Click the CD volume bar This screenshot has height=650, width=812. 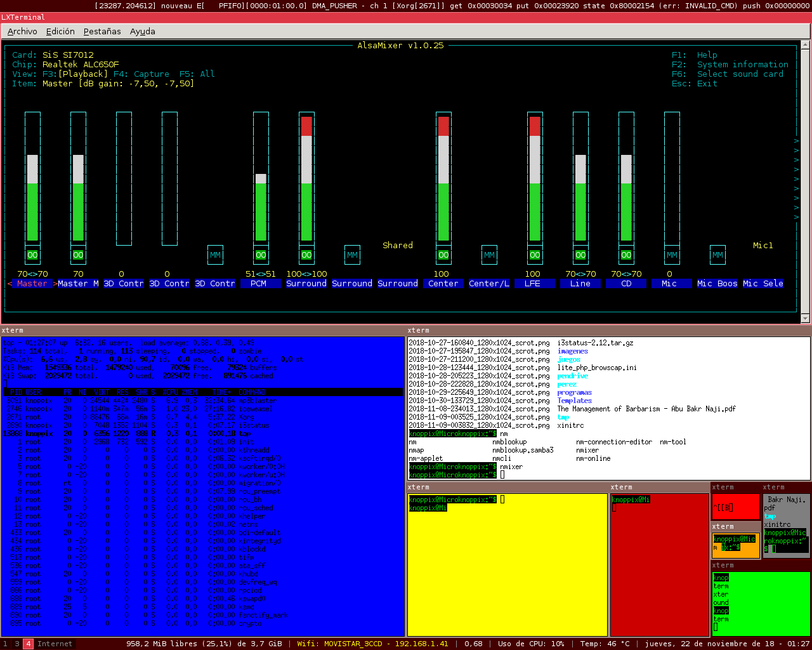coord(626,178)
